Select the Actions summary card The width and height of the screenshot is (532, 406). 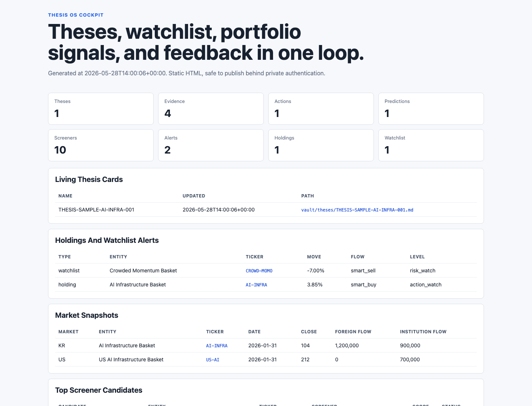tap(321, 109)
